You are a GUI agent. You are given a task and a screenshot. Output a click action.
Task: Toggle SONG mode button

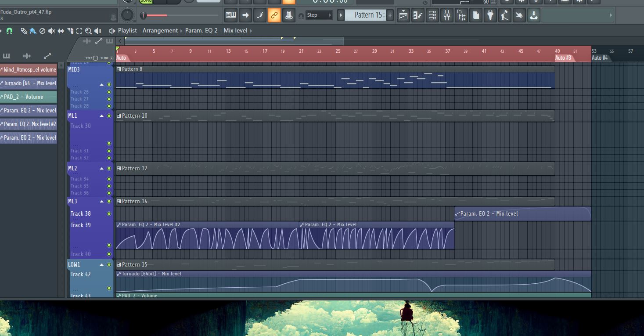(145, 1)
